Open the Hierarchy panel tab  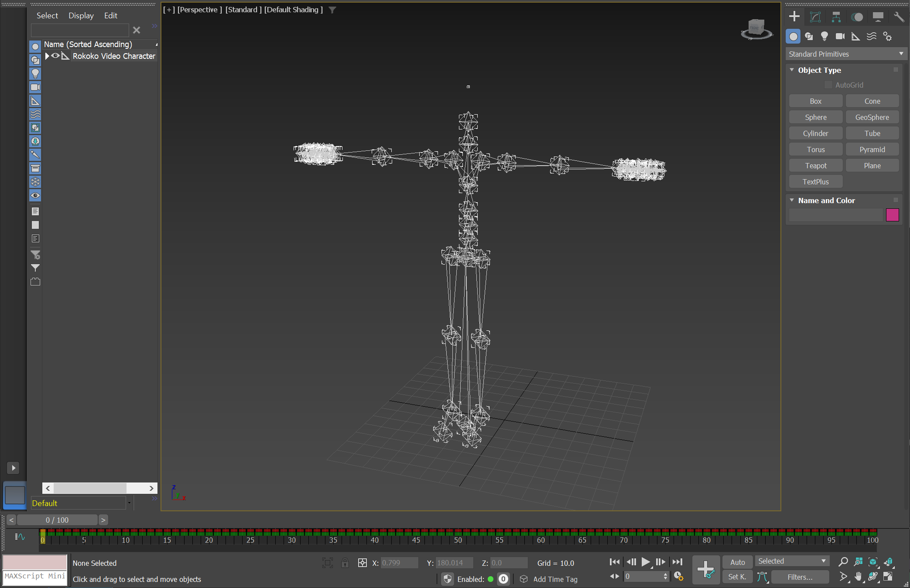pos(836,17)
